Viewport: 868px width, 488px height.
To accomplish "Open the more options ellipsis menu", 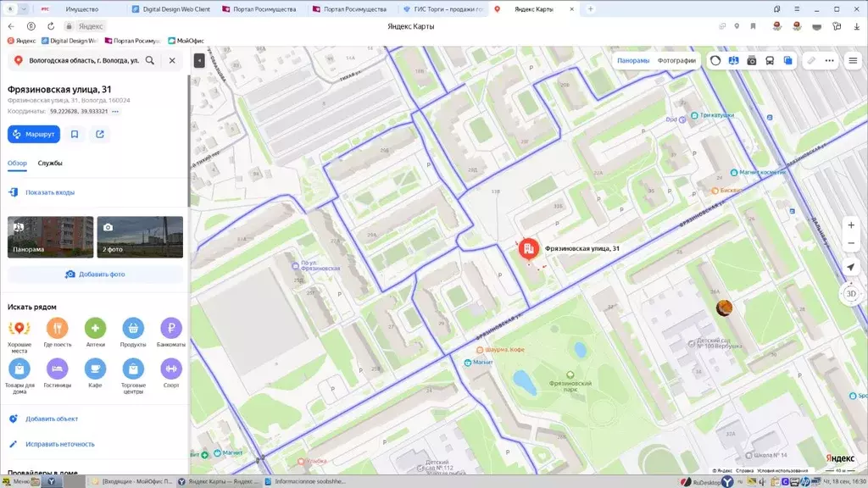I will 829,60.
